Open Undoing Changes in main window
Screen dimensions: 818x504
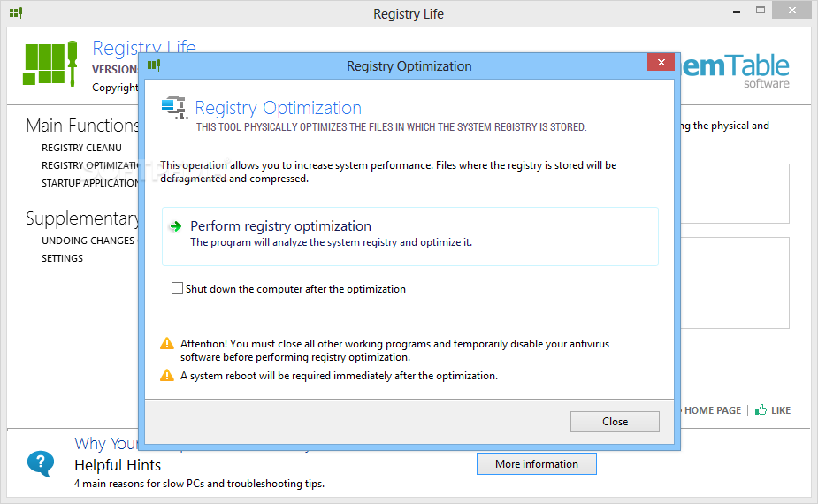[88, 241]
